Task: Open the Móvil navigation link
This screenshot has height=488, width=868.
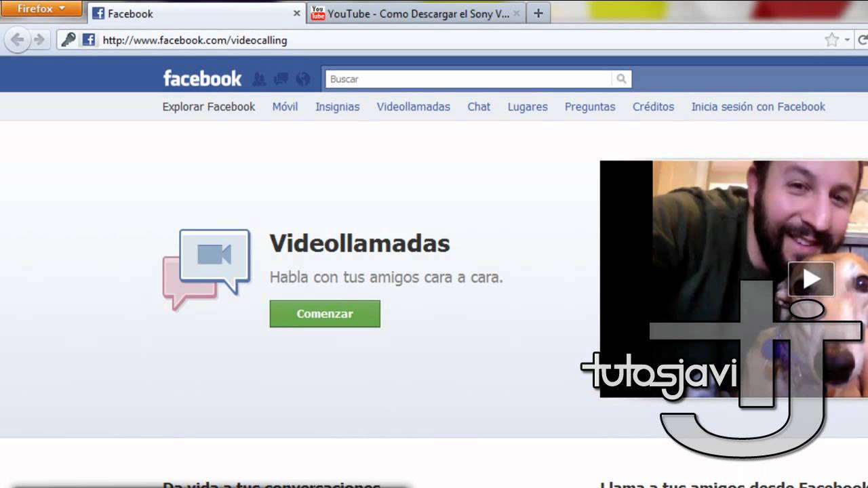Action: [x=285, y=106]
